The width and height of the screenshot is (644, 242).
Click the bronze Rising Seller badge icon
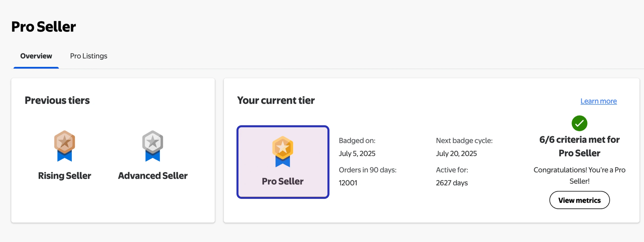pyautogui.click(x=64, y=145)
